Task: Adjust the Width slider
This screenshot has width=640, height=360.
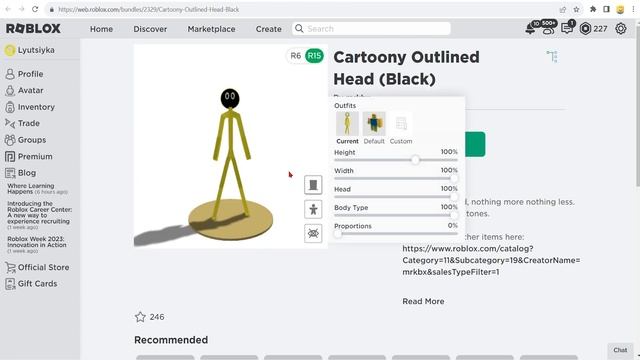Action: (396, 178)
